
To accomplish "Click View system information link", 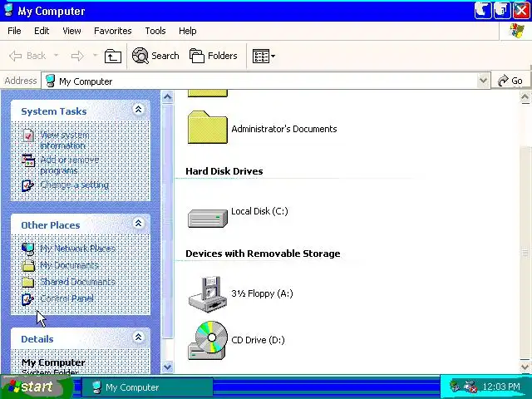I will pos(65,140).
